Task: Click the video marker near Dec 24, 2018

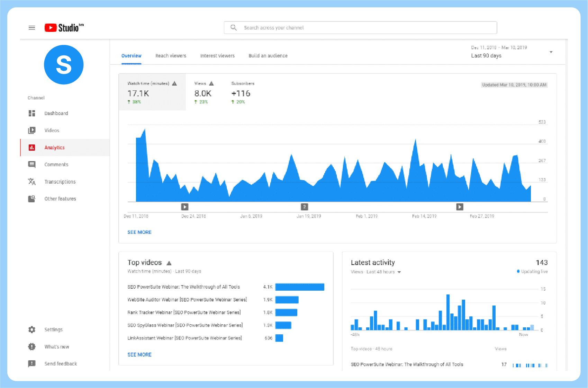Action: [185, 207]
